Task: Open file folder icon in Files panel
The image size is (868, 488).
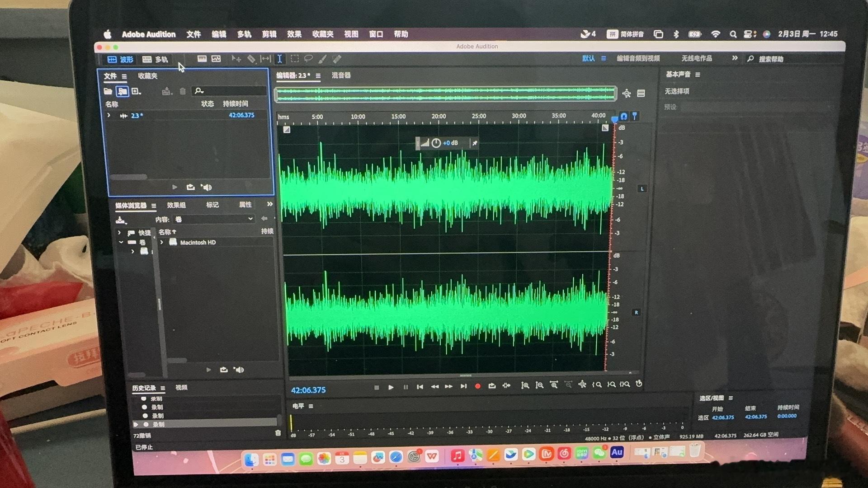Action: (108, 91)
